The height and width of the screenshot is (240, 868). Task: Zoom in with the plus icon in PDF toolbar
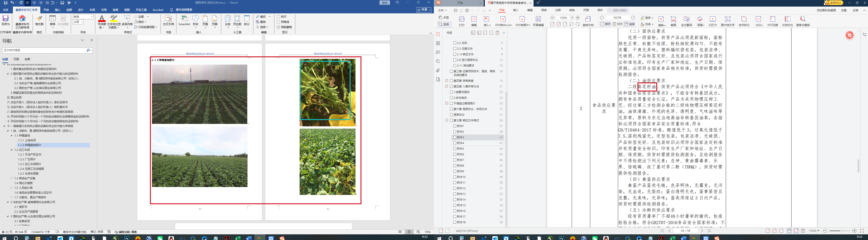click(x=578, y=18)
